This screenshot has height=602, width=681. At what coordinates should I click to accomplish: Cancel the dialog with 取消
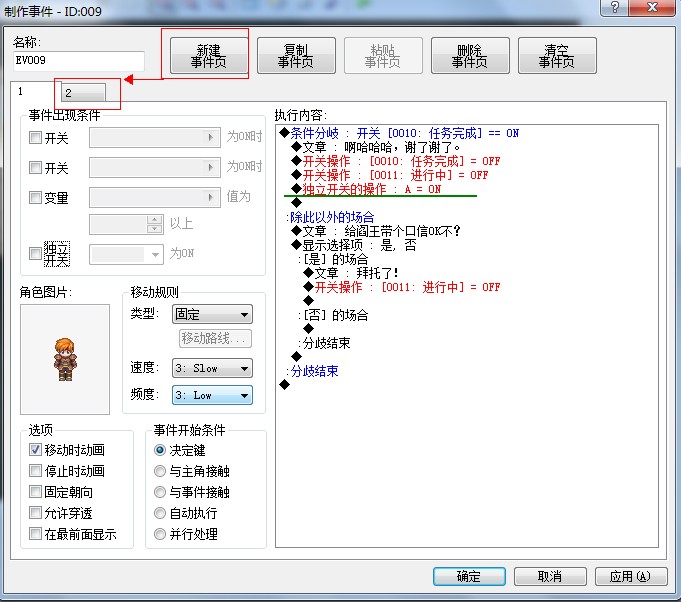coord(550,576)
